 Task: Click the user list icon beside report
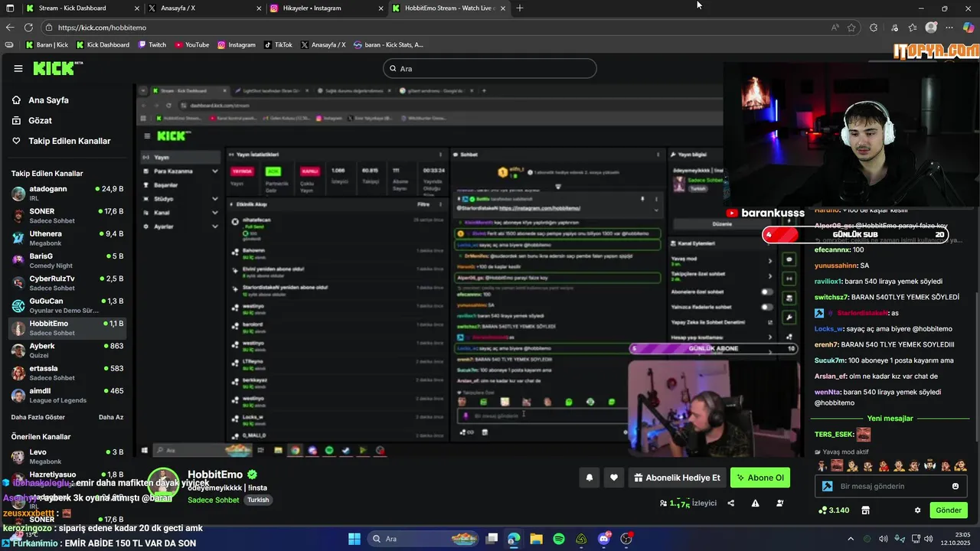coord(780,503)
